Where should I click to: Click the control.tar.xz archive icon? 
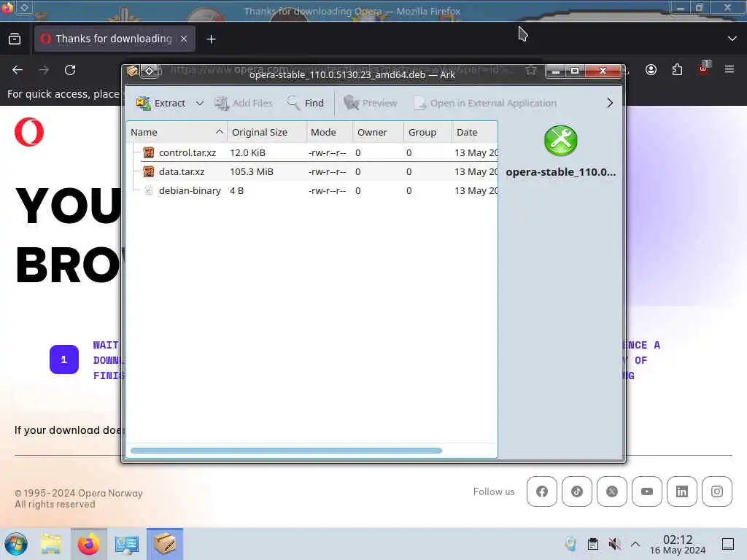pos(149,153)
